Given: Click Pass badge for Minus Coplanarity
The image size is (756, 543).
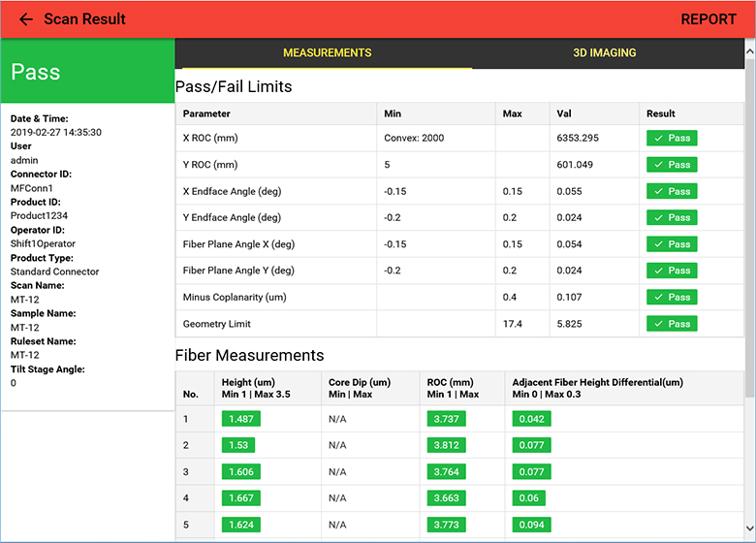Looking at the screenshot, I should 672,297.
